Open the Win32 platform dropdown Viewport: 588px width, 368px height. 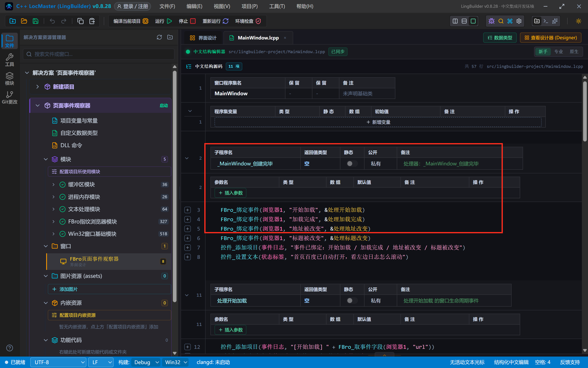[x=176, y=362]
